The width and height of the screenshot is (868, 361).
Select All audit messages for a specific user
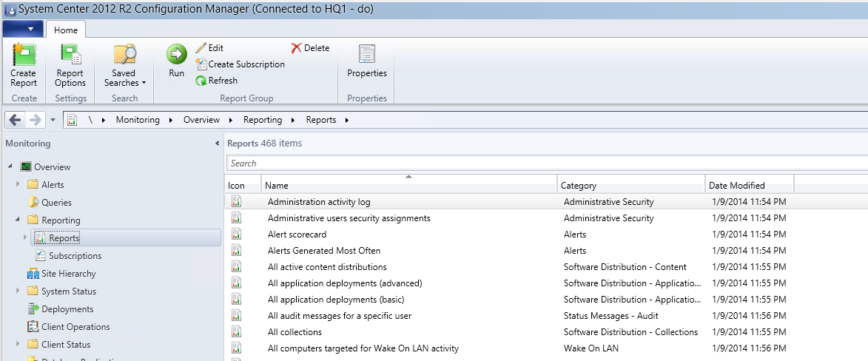click(x=340, y=316)
